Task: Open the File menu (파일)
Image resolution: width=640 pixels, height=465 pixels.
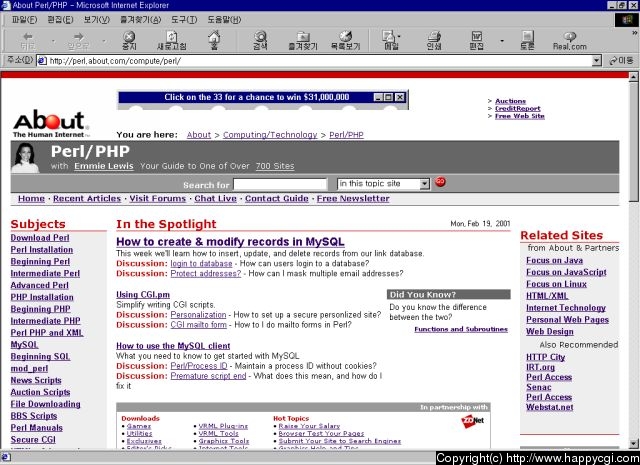Action: pos(24,20)
